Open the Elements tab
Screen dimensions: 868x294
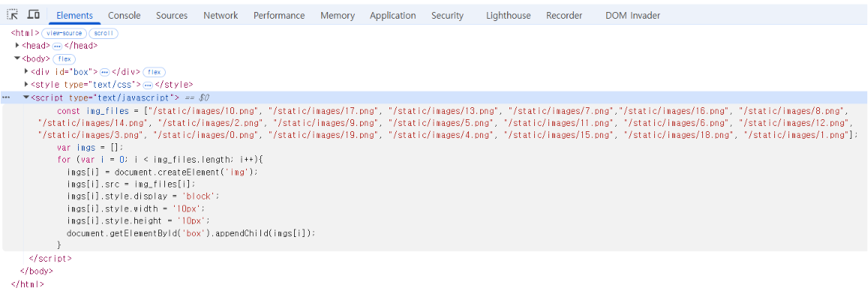click(75, 16)
